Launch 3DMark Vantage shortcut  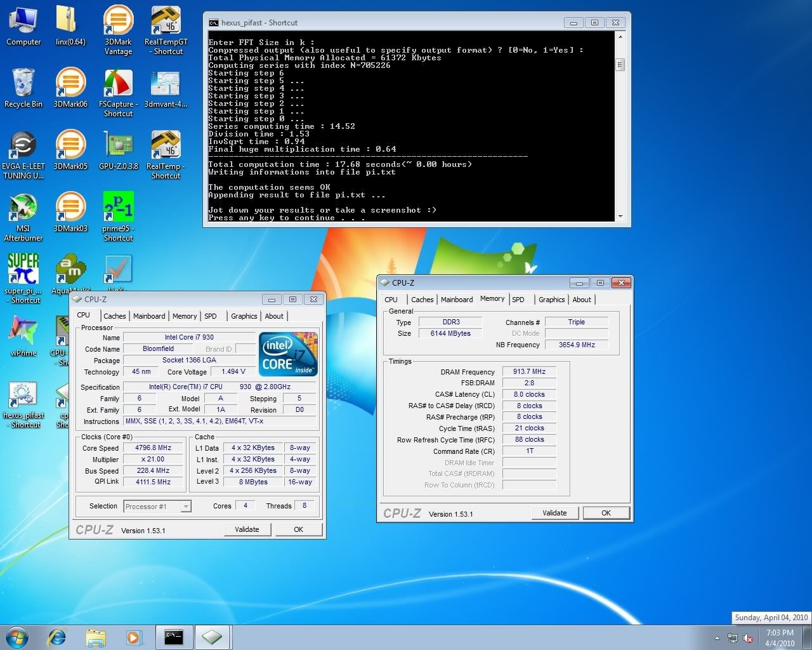pyautogui.click(x=118, y=30)
